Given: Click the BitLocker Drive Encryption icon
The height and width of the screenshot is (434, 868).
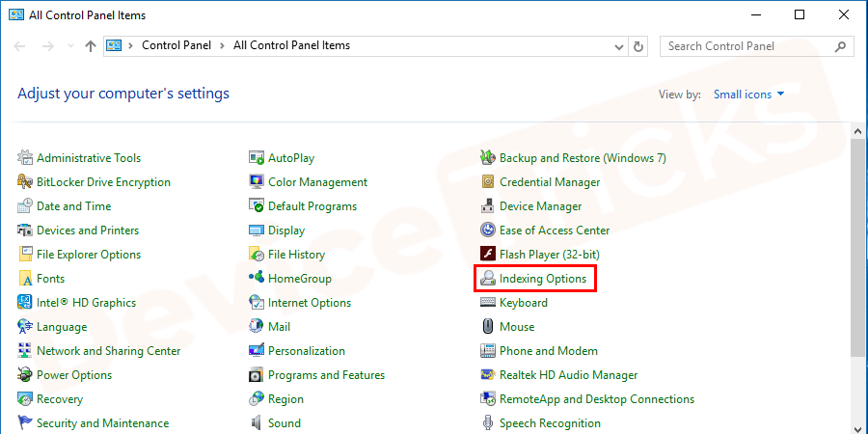Looking at the screenshot, I should pyautogui.click(x=25, y=182).
